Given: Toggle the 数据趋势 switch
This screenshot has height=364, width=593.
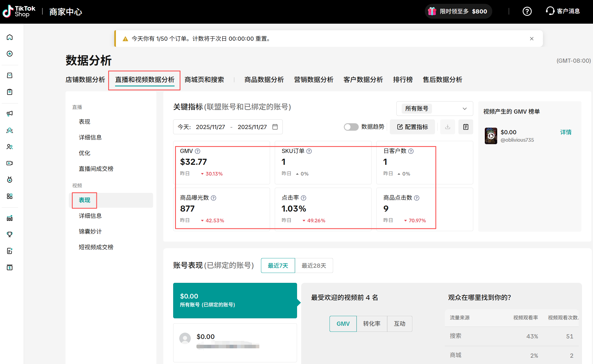Looking at the screenshot, I should point(351,127).
